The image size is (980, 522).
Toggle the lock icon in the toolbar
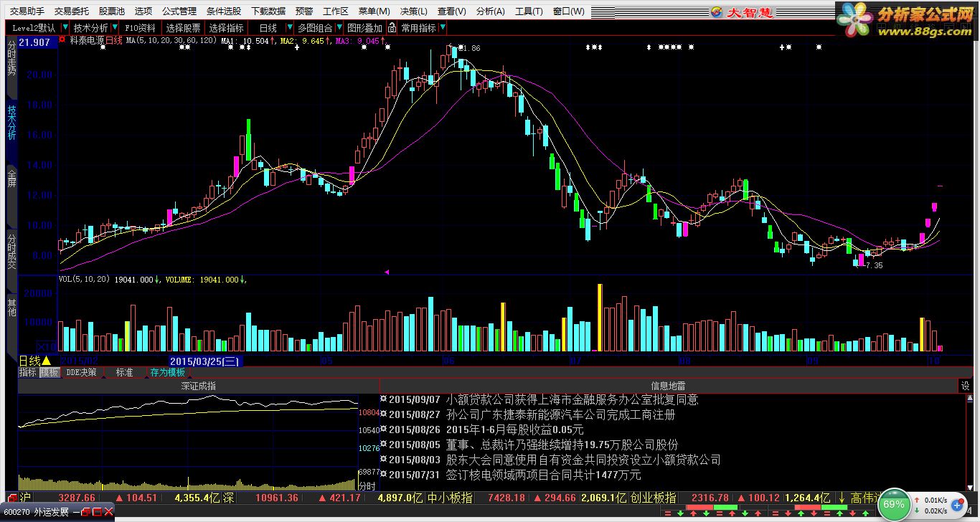click(x=392, y=28)
